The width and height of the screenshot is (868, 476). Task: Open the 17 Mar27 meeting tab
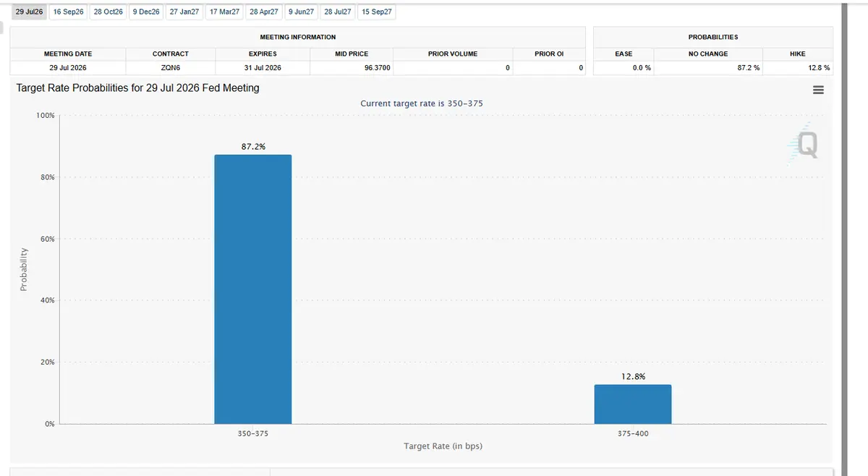tap(224, 12)
